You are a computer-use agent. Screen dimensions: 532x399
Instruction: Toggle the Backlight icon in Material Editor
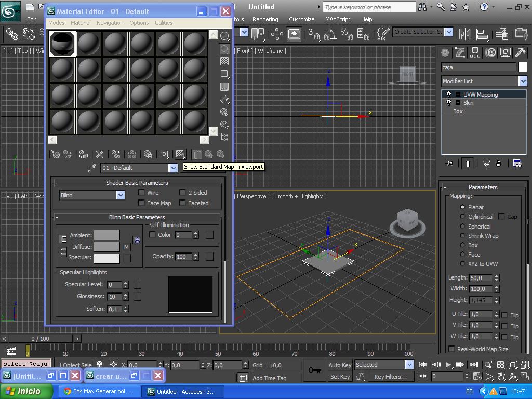(224, 49)
